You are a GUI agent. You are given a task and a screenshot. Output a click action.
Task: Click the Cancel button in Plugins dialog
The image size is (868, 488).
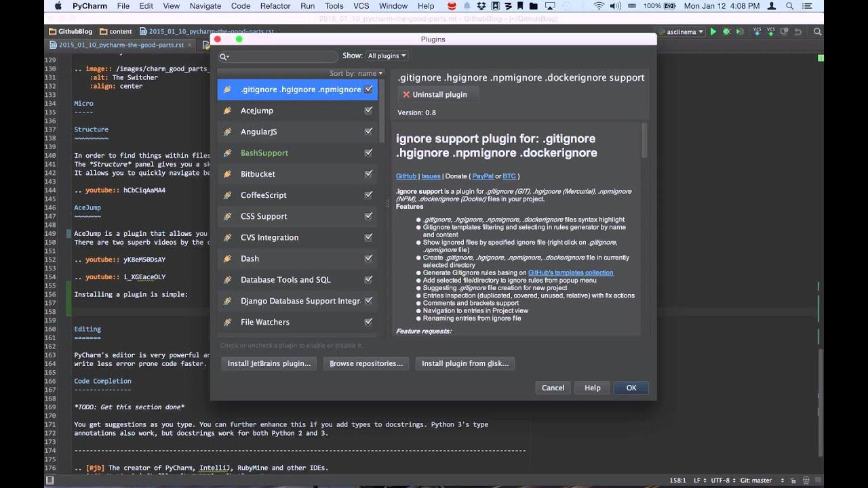click(553, 388)
